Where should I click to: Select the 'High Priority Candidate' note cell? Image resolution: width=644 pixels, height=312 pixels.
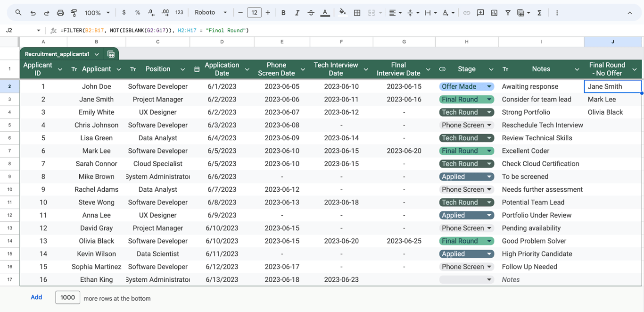tap(541, 254)
